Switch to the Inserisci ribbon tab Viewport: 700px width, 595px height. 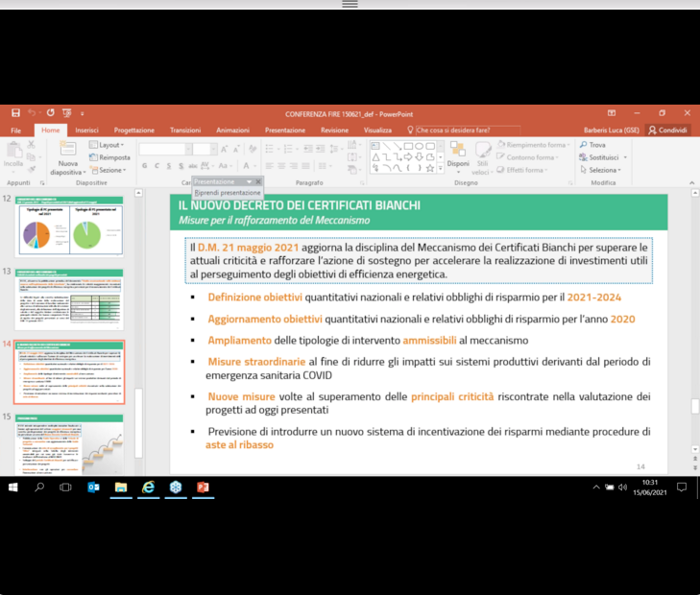[x=86, y=131]
